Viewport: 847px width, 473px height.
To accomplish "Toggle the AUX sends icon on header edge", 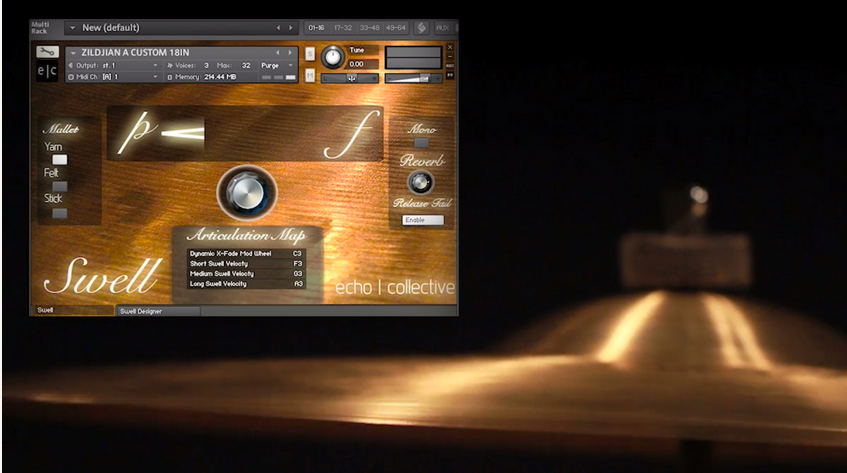I will coord(450,66).
